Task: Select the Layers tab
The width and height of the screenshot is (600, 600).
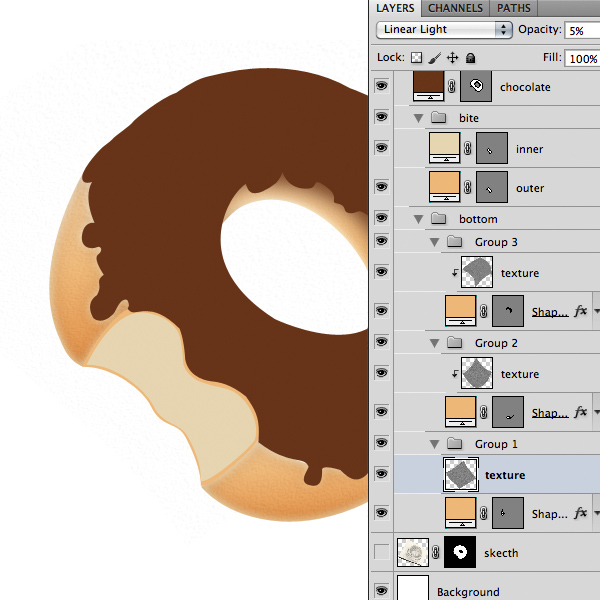Action: coord(395,8)
